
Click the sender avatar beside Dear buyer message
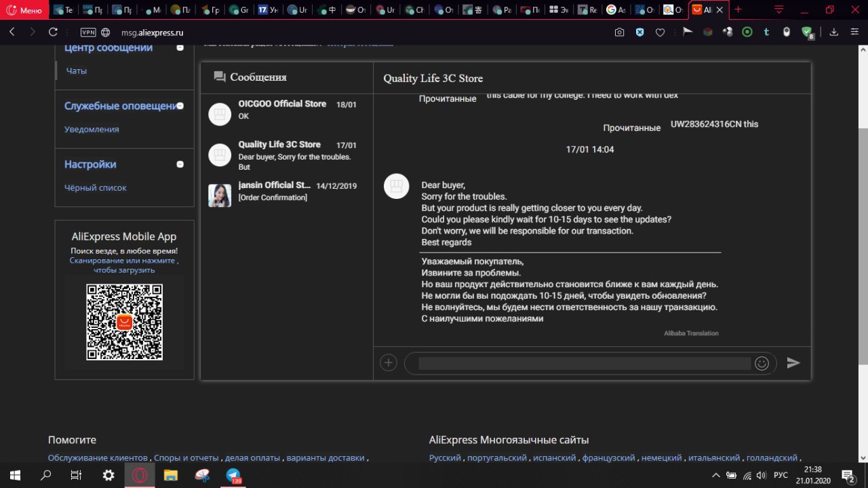click(x=397, y=186)
